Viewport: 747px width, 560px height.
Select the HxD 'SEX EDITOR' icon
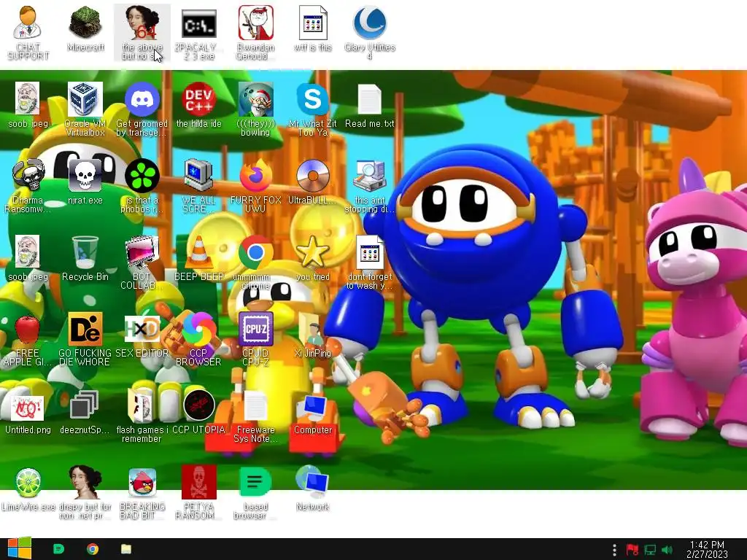[142, 329]
